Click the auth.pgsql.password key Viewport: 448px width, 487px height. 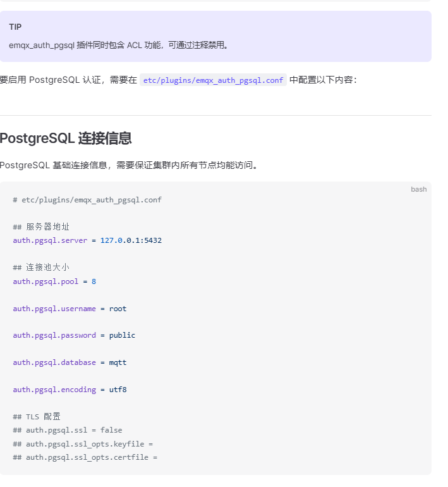coord(54,335)
